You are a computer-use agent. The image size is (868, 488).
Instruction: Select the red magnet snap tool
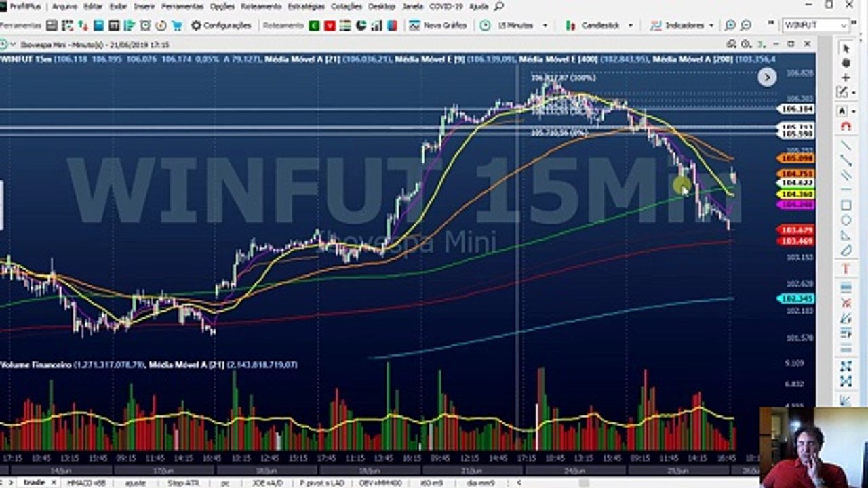pyautogui.click(x=846, y=126)
